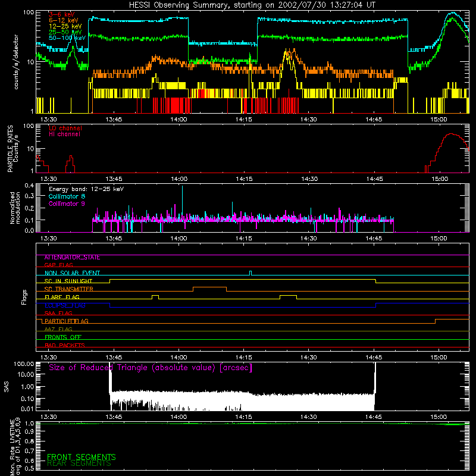Click the 100.00 tick on the SAS axis
476x476 pixels.
point(24,364)
